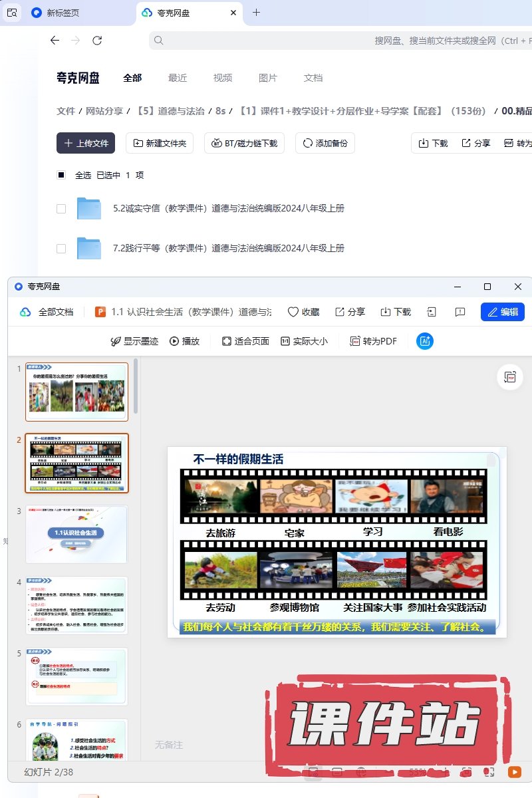Check the 5.2诚实守信 folder checkbox

click(x=61, y=209)
